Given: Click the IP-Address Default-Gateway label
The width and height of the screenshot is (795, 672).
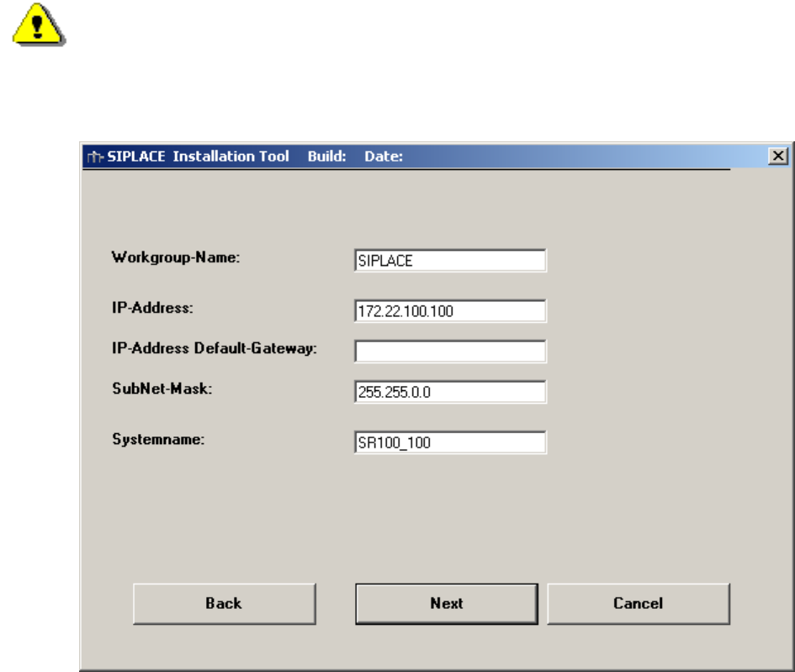Looking at the screenshot, I should click(x=214, y=348).
